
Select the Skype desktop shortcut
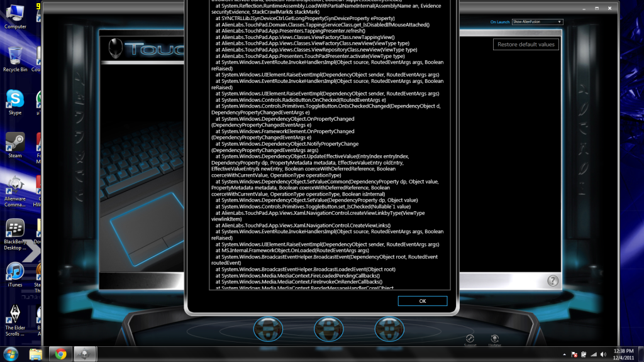pos(15,102)
